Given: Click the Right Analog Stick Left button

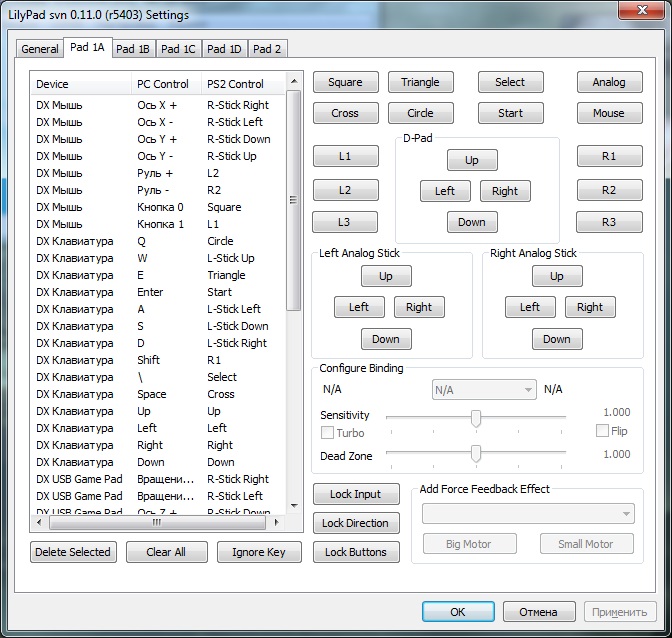Looking at the screenshot, I should (x=530, y=307).
